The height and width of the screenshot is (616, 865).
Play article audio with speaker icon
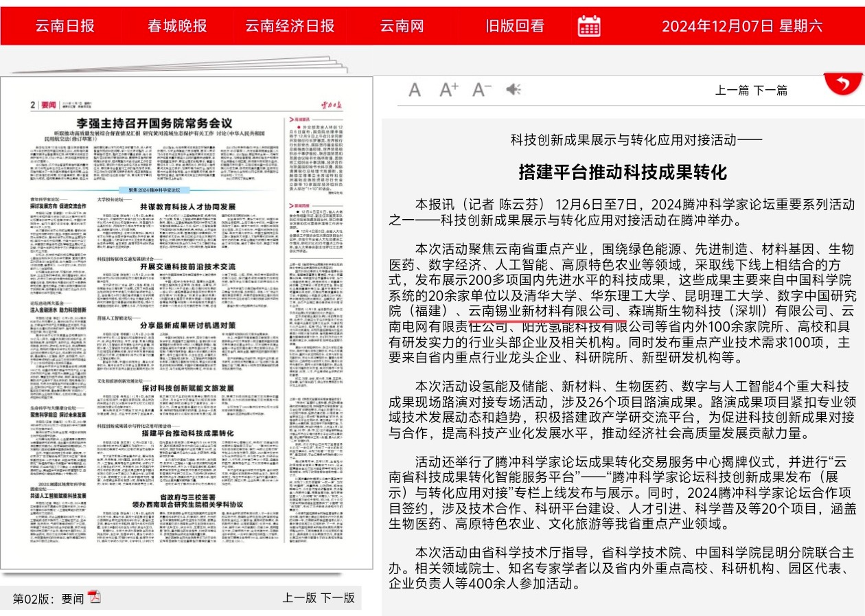[513, 90]
